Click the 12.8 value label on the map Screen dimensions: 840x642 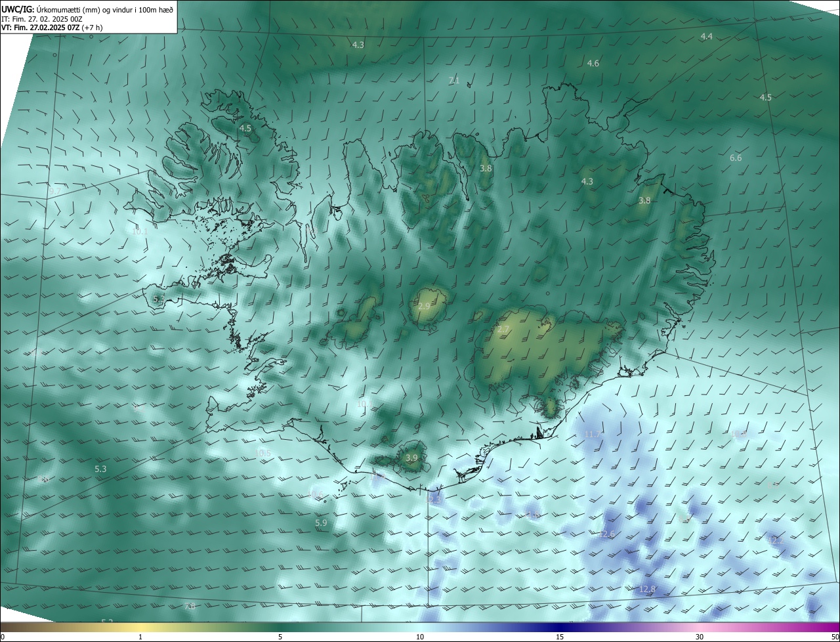[x=647, y=589]
